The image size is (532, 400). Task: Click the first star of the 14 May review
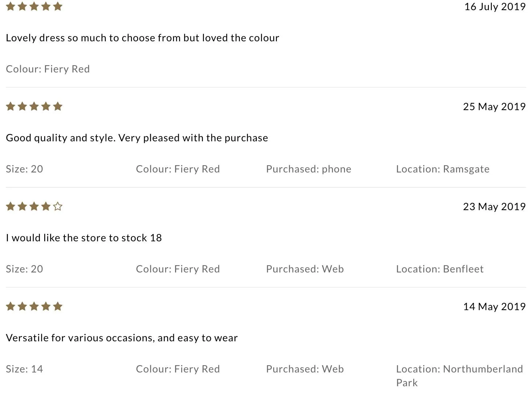11,307
